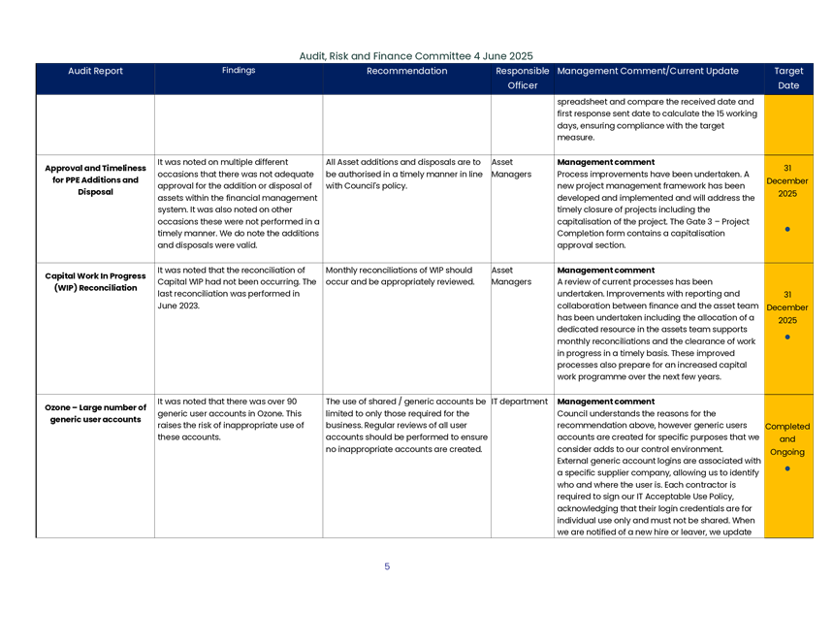Screen dimensions: 833x644
Task: Click 'Approval and Timeliness for PPE Additions and Disposal' row title
Action: (x=95, y=179)
